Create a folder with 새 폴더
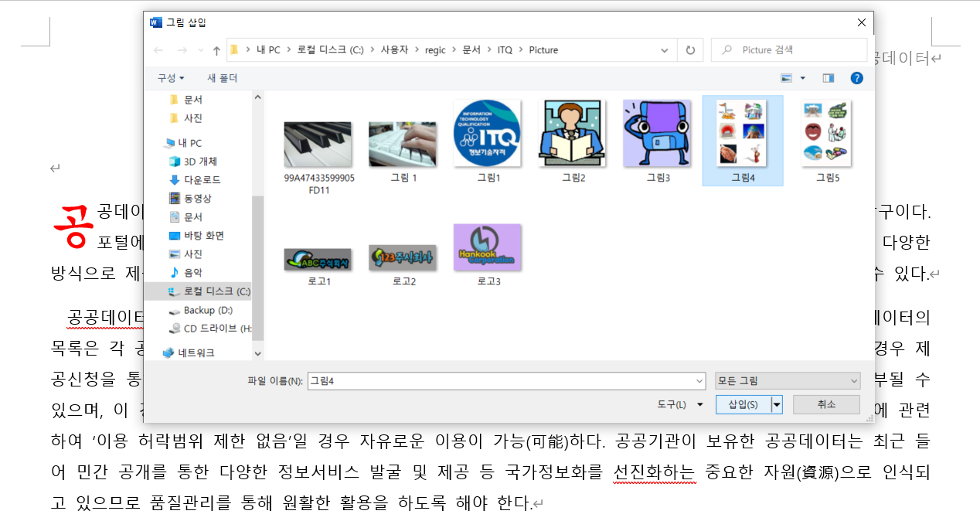This screenshot has width=980, height=521. click(x=223, y=78)
